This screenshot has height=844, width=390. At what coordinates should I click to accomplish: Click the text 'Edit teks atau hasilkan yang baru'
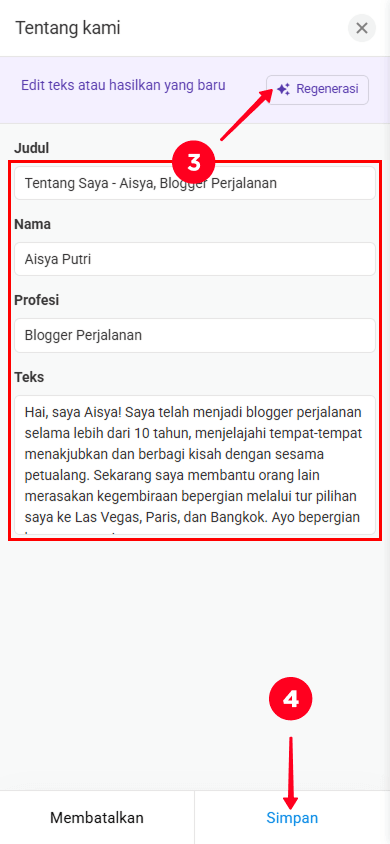point(123,85)
